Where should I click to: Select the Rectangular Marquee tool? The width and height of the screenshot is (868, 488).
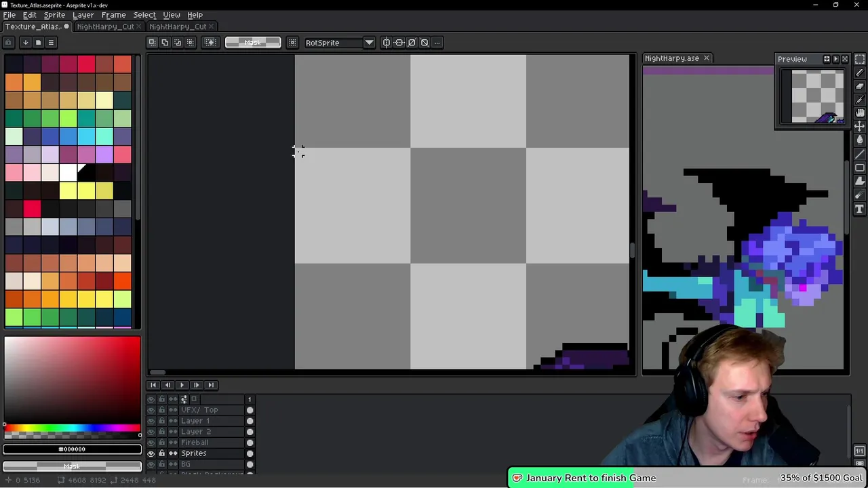click(x=860, y=59)
